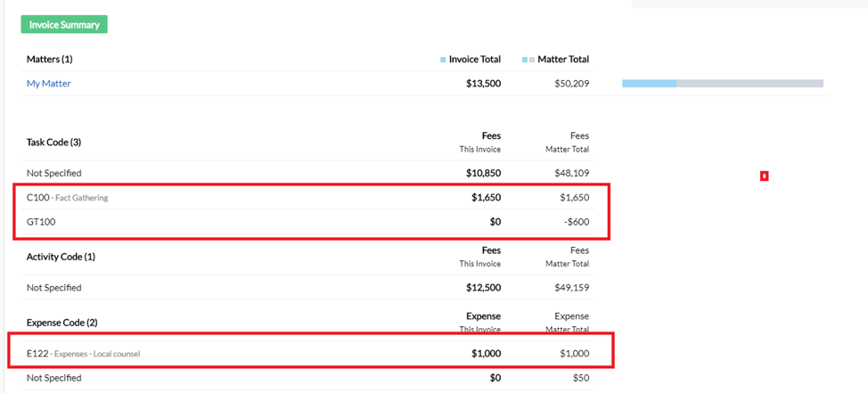The height and width of the screenshot is (393, 868).
Task: Click the blue Invoice Total legend swatch
Action: pyautogui.click(x=443, y=60)
